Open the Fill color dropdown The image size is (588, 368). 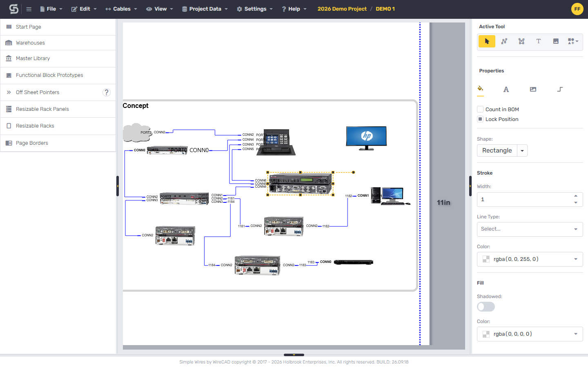click(x=530, y=334)
